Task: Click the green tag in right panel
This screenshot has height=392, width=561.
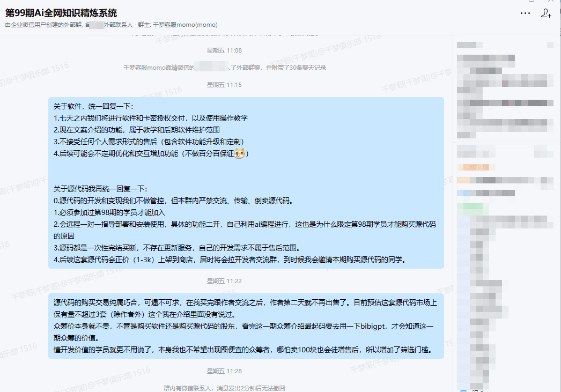Action: click(x=469, y=206)
